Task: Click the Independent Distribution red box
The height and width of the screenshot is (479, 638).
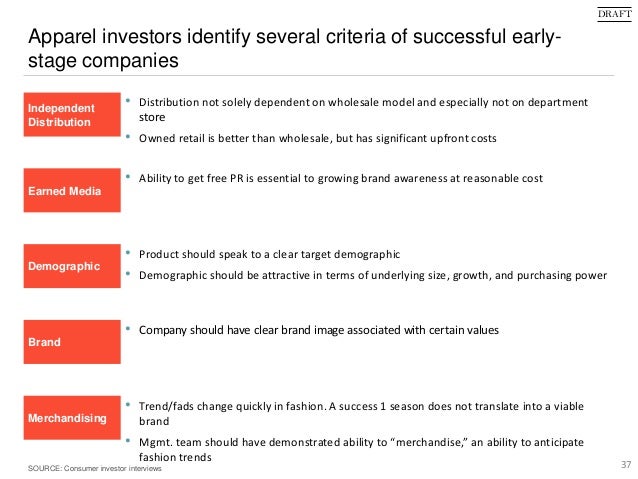Action: (72, 114)
